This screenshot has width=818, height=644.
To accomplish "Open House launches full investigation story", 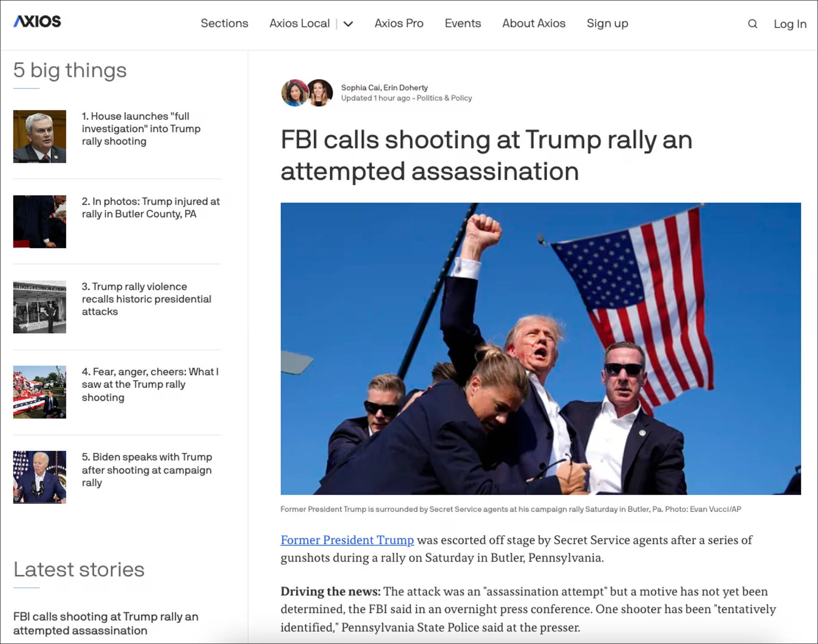I will 141,129.
